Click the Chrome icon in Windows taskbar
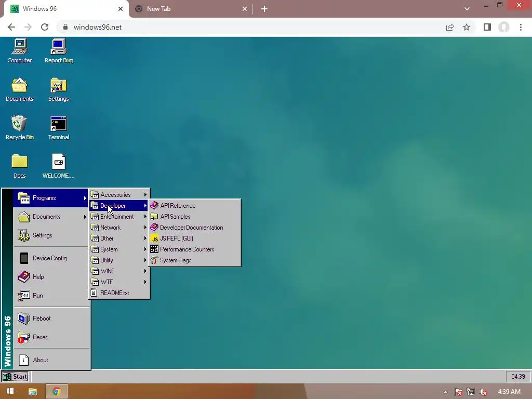The image size is (532, 399). pyautogui.click(x=57, y=392)
